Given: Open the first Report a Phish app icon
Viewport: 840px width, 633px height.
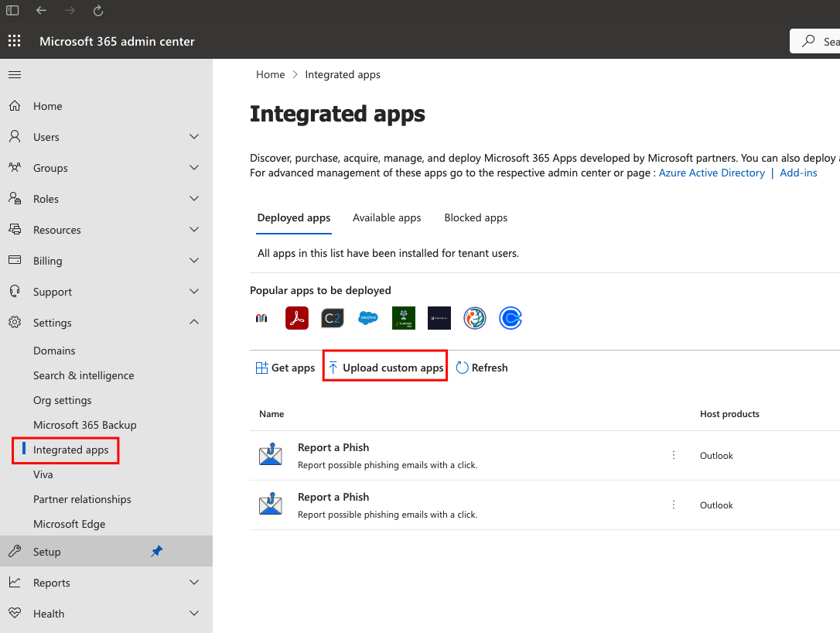Looking at the screenshot, I should click(x=271, y=453).
